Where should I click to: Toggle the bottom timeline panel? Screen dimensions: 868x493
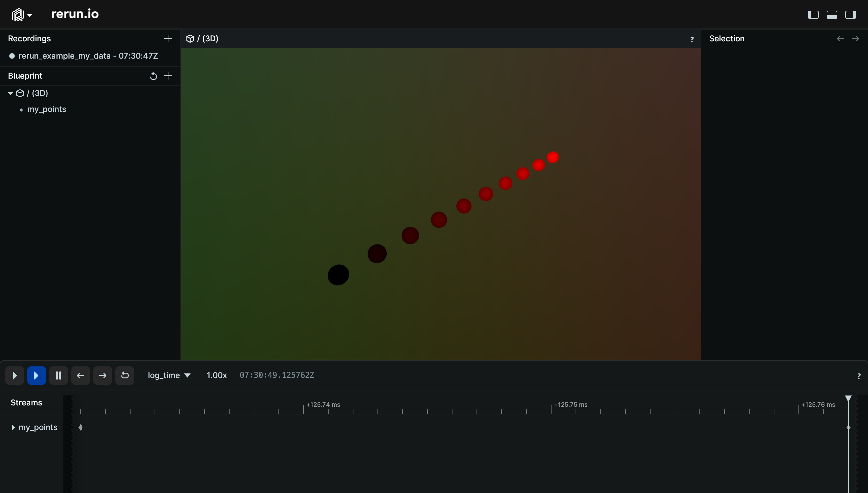coord(832,15)
